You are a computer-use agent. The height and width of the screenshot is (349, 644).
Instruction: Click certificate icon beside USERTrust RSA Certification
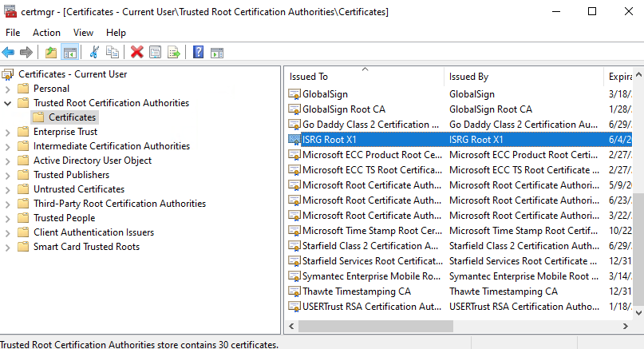(x=294, y=307)
